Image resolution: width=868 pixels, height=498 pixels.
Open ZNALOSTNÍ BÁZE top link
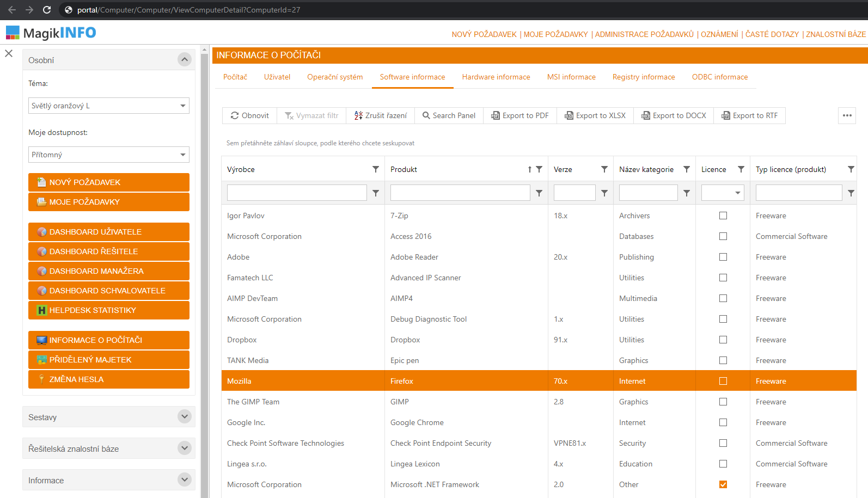click(x=836, y=34)
